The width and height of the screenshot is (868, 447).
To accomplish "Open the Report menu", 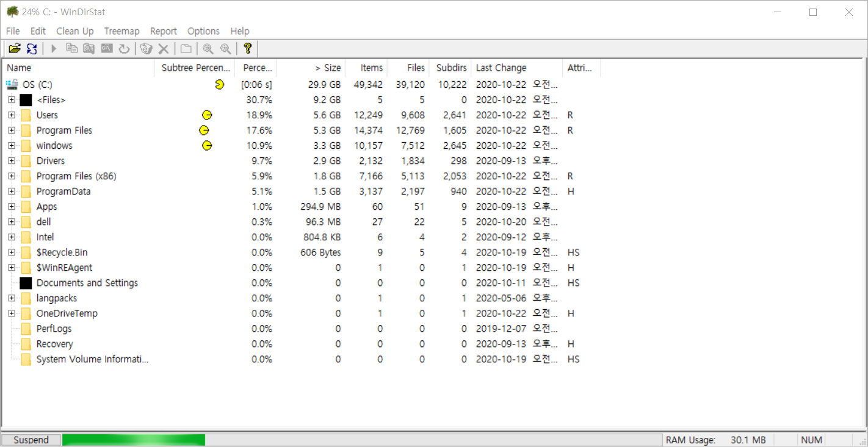I will point(164,31).
